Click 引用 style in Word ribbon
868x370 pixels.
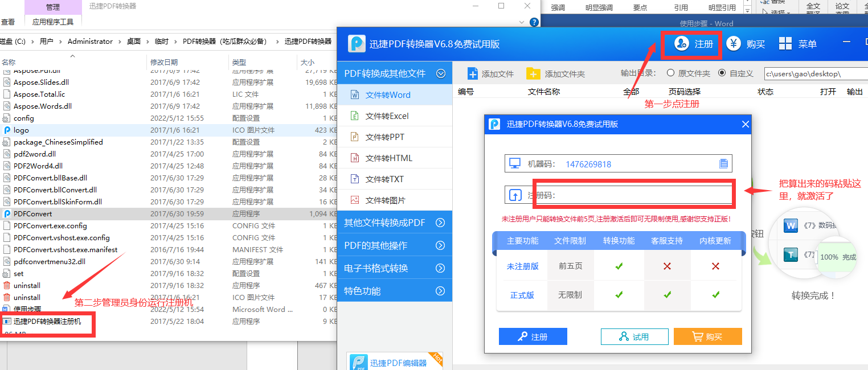pyautogui.click(x=681, y=7)
